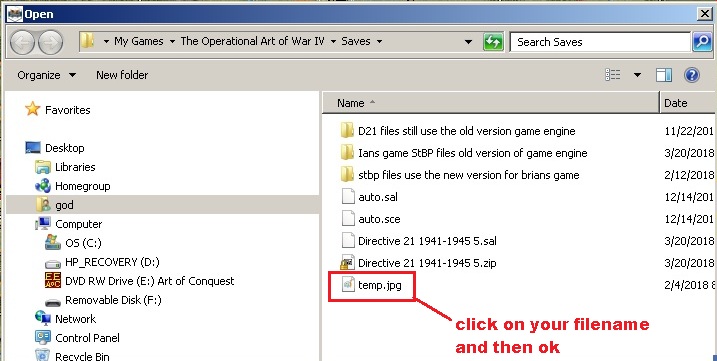The image size is (717, 361).
Task: Select OS (C:) label in the tree
Action: [83, 243]
